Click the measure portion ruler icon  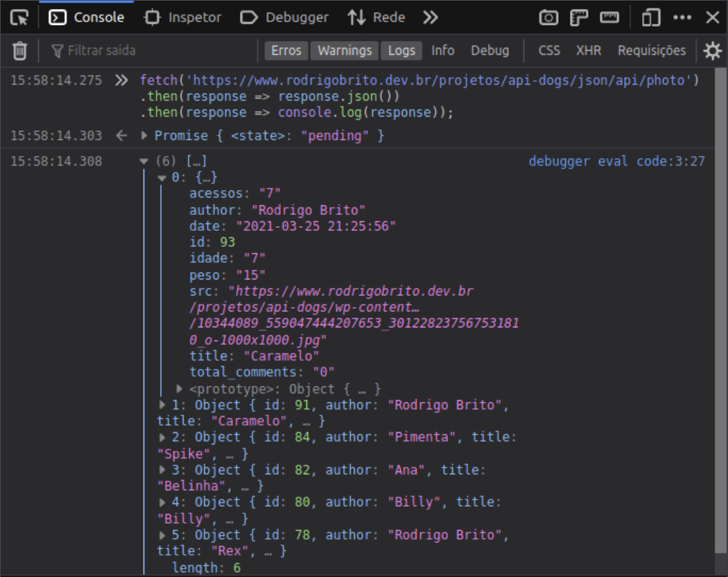click(609, 18)
